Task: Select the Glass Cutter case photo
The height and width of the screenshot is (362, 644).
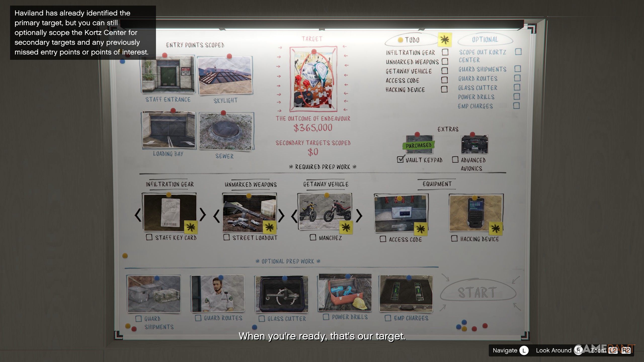Action: (282, 294)
